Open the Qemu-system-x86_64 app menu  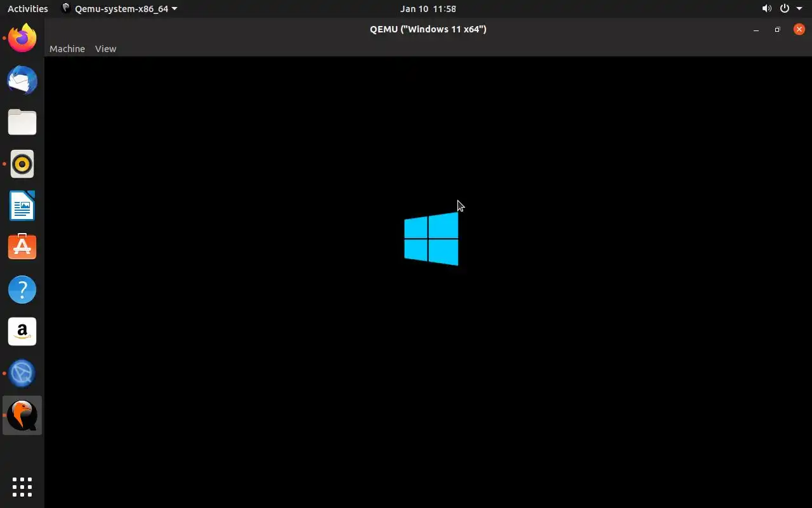pyautogui.click(x=119, y=8)
